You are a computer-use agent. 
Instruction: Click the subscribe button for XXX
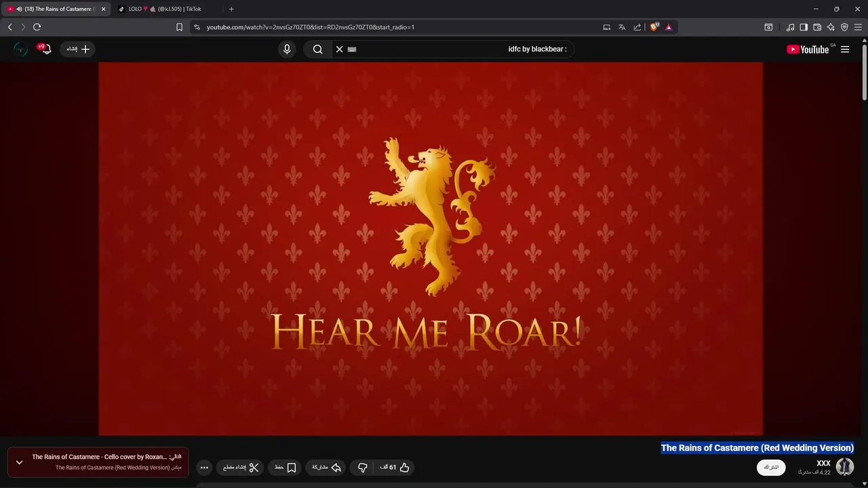[x=771, y=468]
